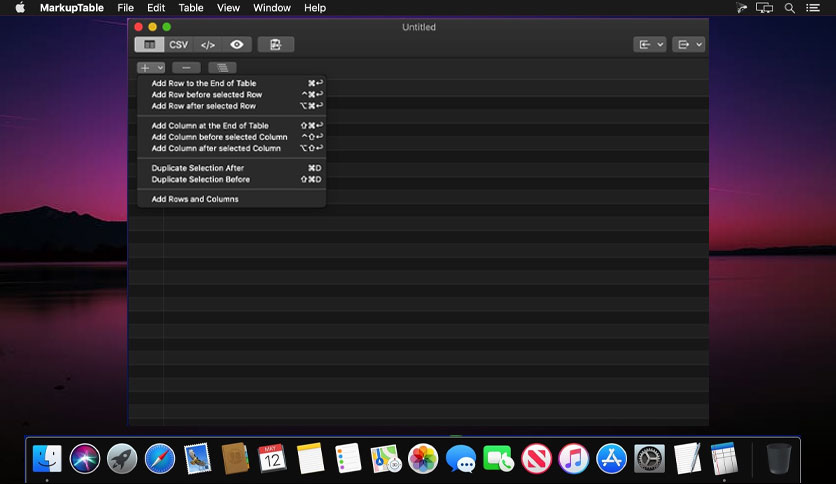
Task: Open the Window menu
Action: click(x=272, y=8)
